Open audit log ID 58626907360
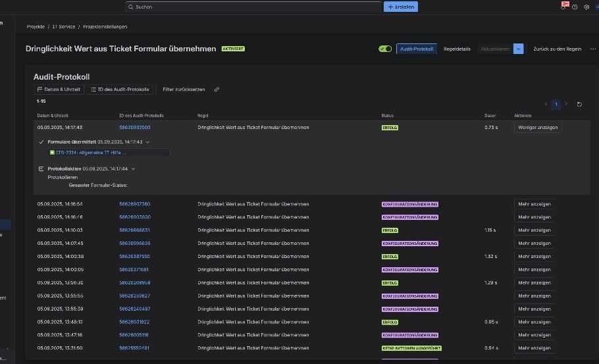Screen dimensions: 599x364 tap(134, 204)
